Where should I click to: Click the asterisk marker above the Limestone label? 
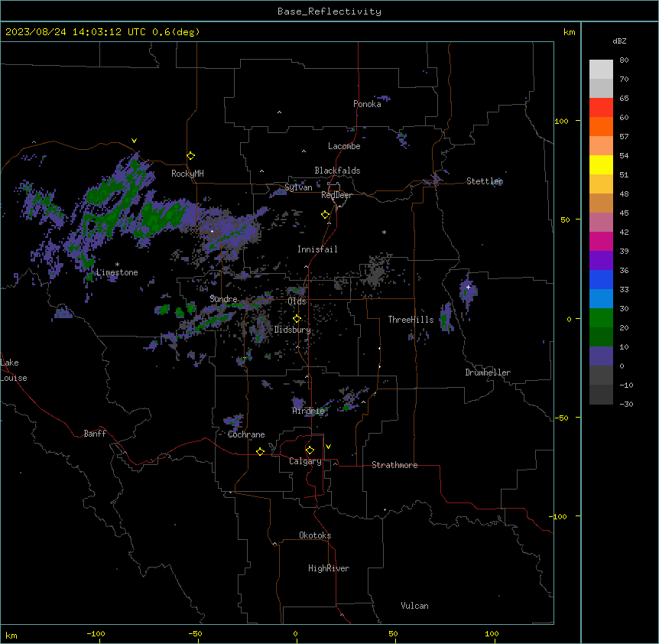point(117,265)
